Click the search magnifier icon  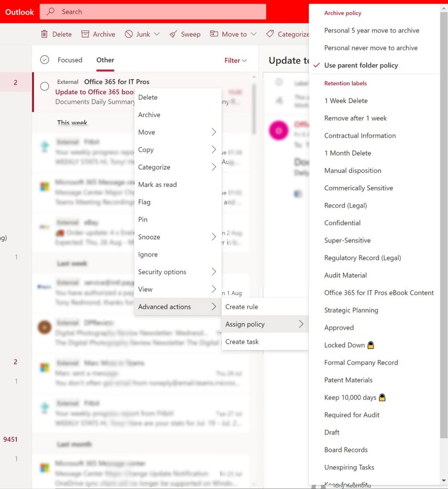51,11
